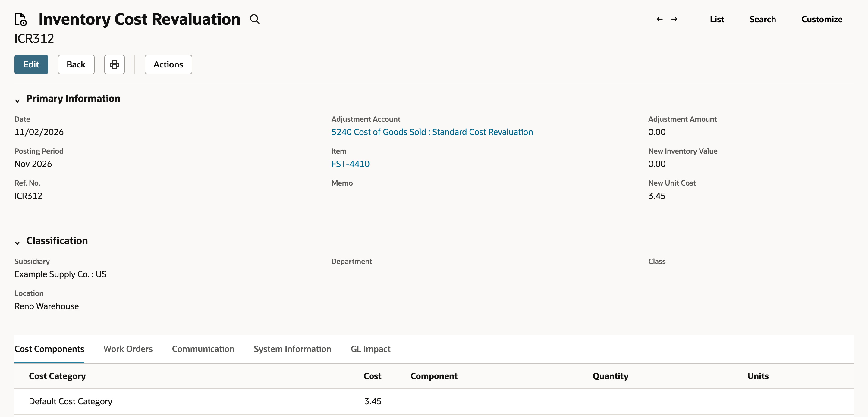Open quick search magnifier next to title

(x=255, y=19)
